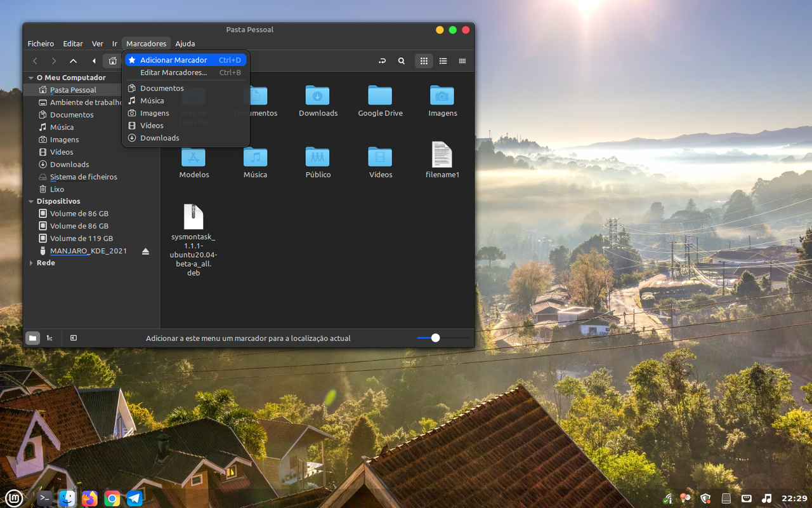812x508 pixels.
Task: Toggle the location entry button
Action: [382, 61]
